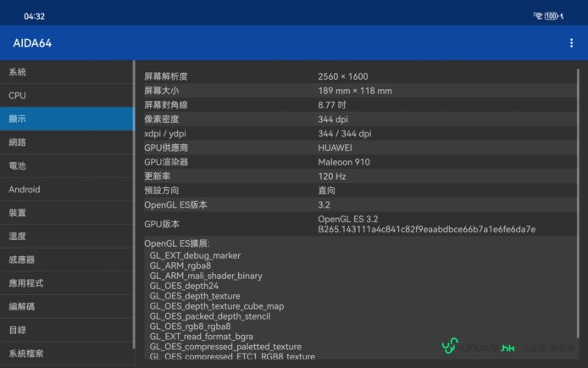Select the 直向 orientation value
This screenshot has height=368, width=588.
click(x=326, y=191)
